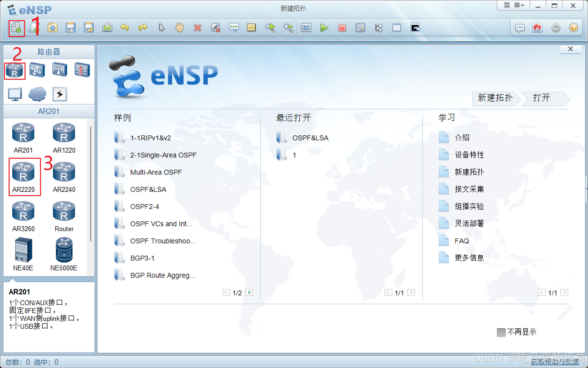Open the Multi-Area OSPF sample
Screen dimensions: 588x368
(156, 172)
